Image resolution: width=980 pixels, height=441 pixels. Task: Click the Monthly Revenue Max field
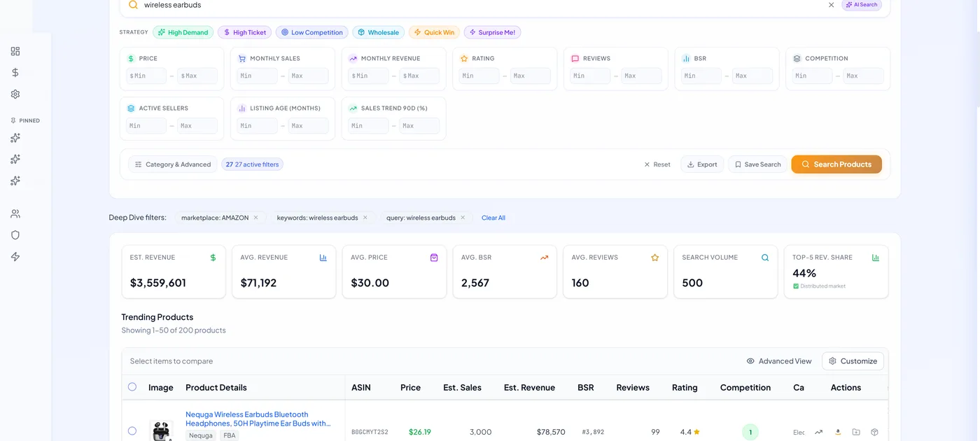(x=419, y=76)
